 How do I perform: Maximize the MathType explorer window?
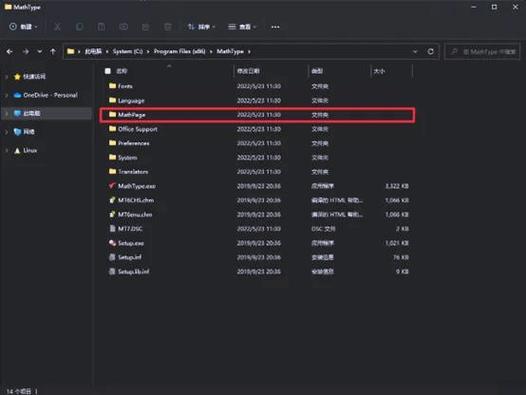pyautogui.click(x=494, y=7)
